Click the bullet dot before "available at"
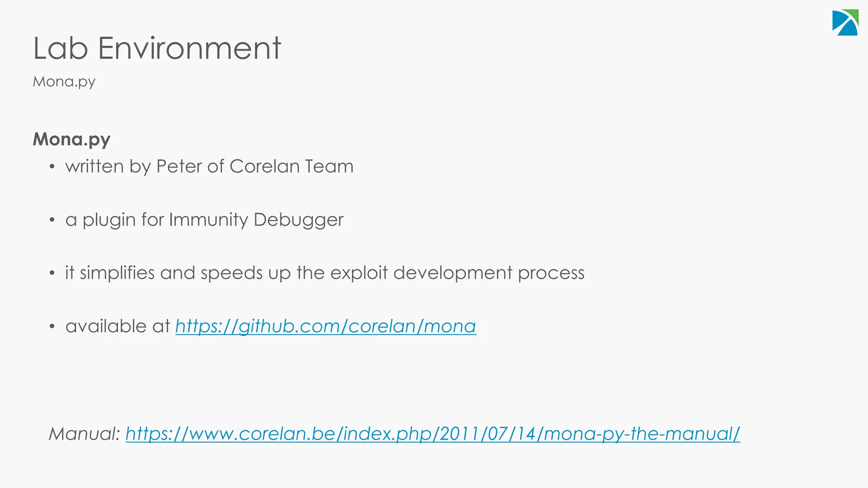This screenshot has height=488, width=868. [52, 327]
